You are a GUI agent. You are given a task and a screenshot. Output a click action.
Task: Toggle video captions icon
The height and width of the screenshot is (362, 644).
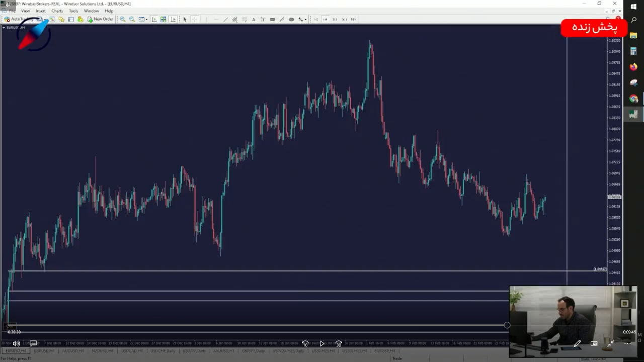(x=33, y=343)
